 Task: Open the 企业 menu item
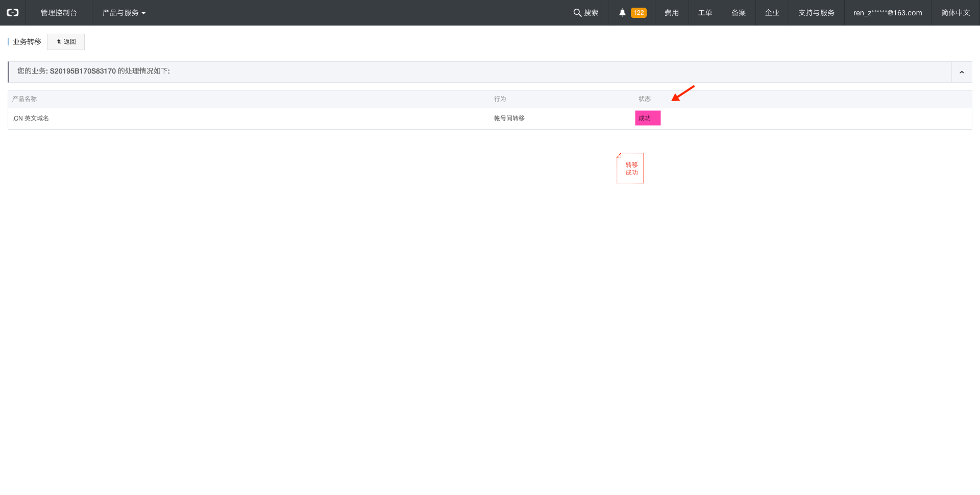[x=772, y=13]
